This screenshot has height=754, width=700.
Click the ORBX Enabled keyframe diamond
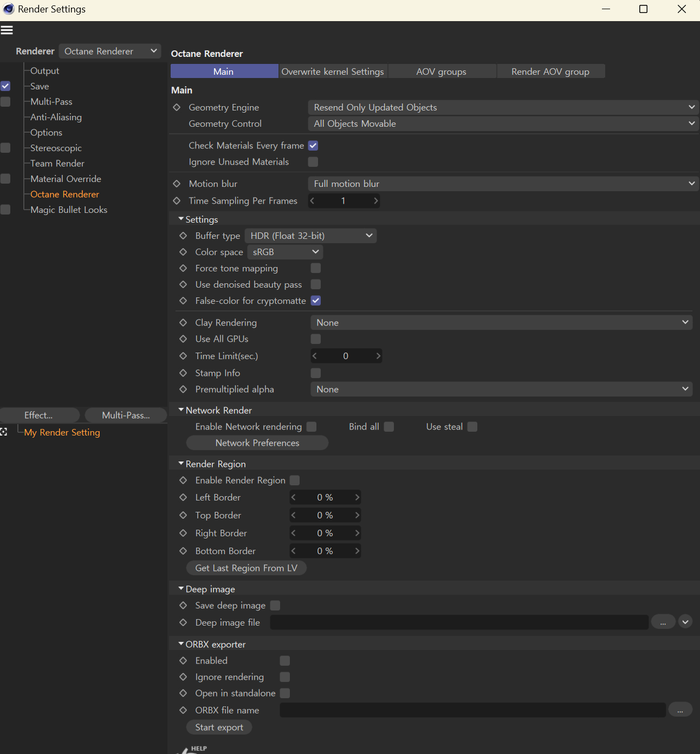(x=183, y=660)
